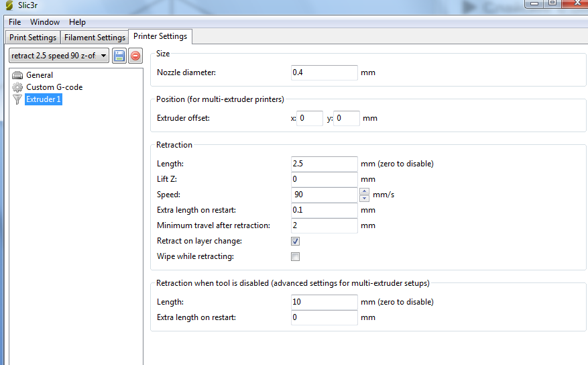Increase retraction Speed with up arrow

point(365,191)
